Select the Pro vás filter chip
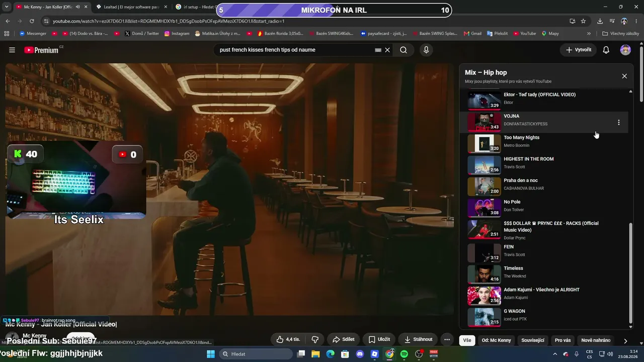644x362 pixels. [x=562, y=340]
